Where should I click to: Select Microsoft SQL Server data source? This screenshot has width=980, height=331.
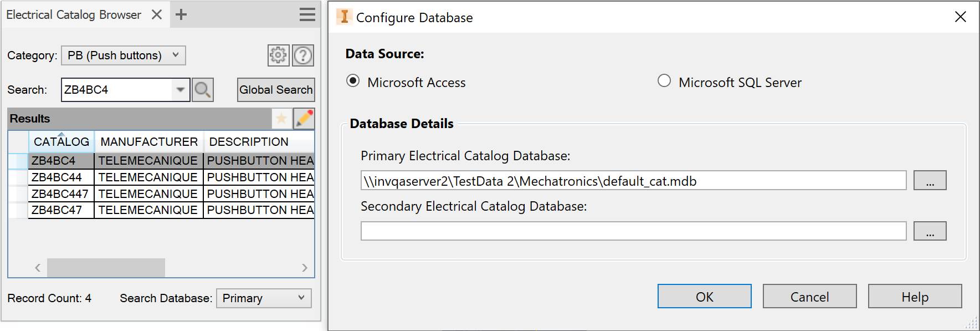(x=664, y=81)
